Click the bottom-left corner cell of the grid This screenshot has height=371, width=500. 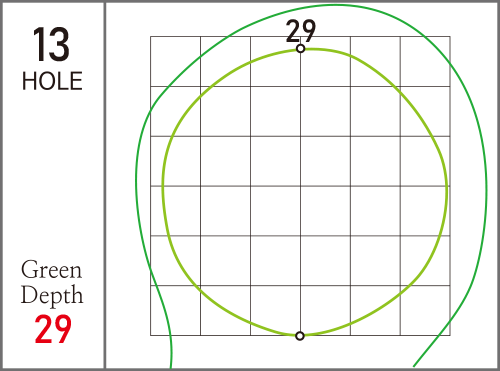[175, 310]
